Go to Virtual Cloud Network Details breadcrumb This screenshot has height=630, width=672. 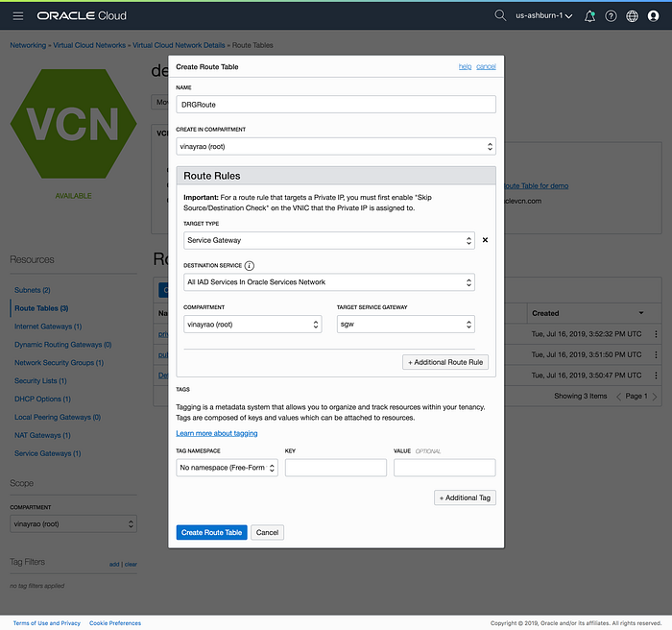[x=179, y=45]
